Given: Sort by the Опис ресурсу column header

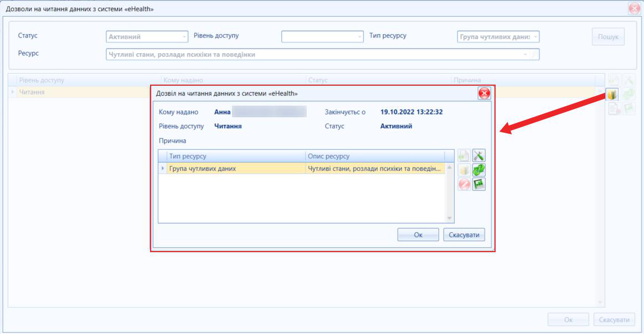Looking at the screenshot, I should [x=375, y=156].
